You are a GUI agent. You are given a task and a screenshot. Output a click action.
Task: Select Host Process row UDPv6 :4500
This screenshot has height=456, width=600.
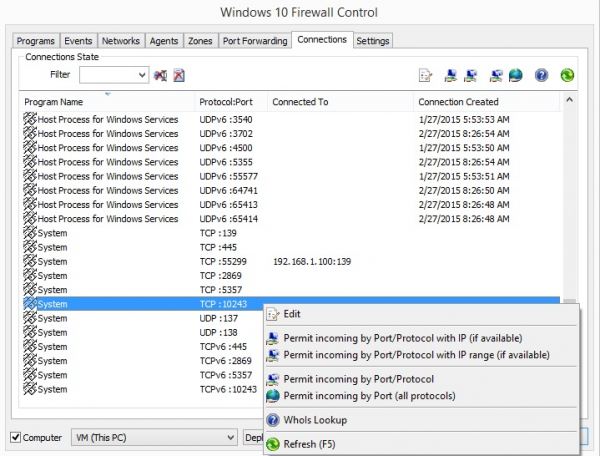point(291,148)
